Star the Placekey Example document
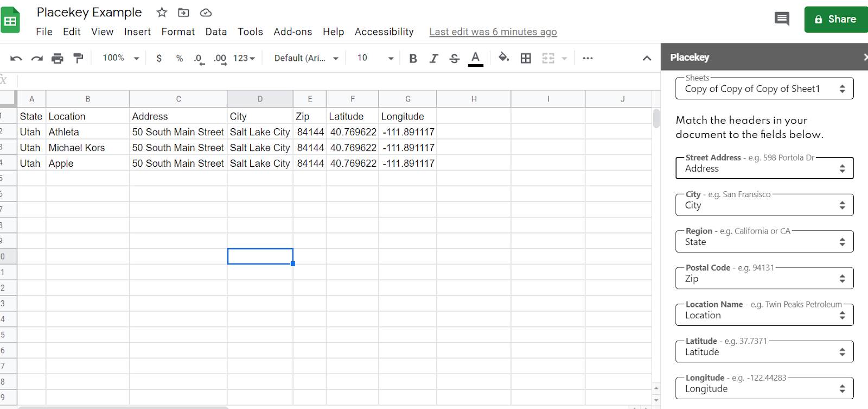Screen dimensions: 868x409 162,12
